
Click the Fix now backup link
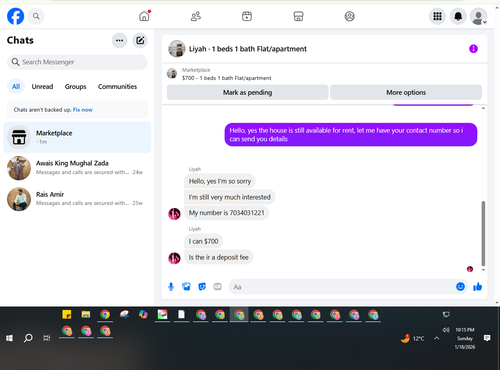pyautogui.click(x=83, y=110)
